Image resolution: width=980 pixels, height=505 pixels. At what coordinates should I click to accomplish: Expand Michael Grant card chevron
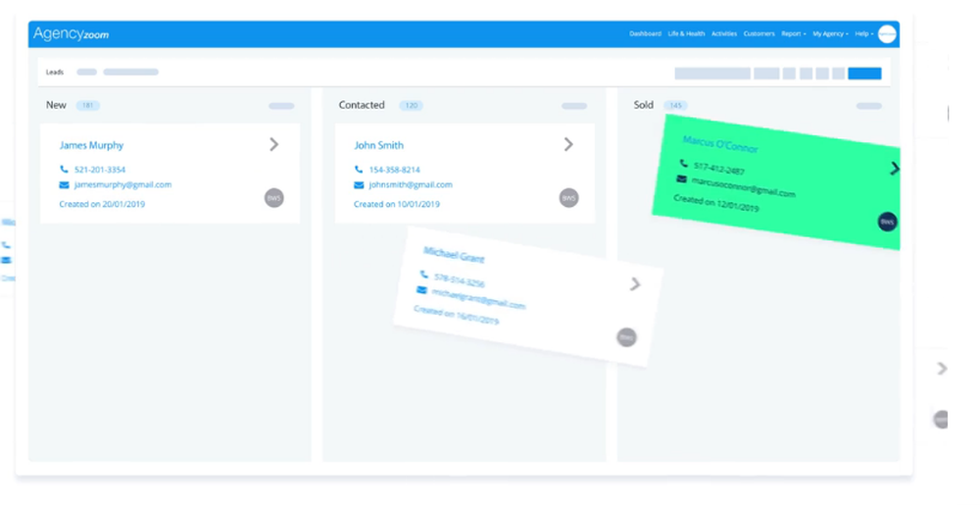635,284
